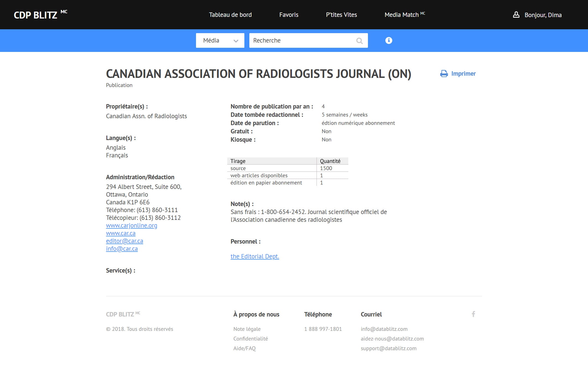Click the Imprimer print link
Screen dimensions: 588x372
pos(463,74)
